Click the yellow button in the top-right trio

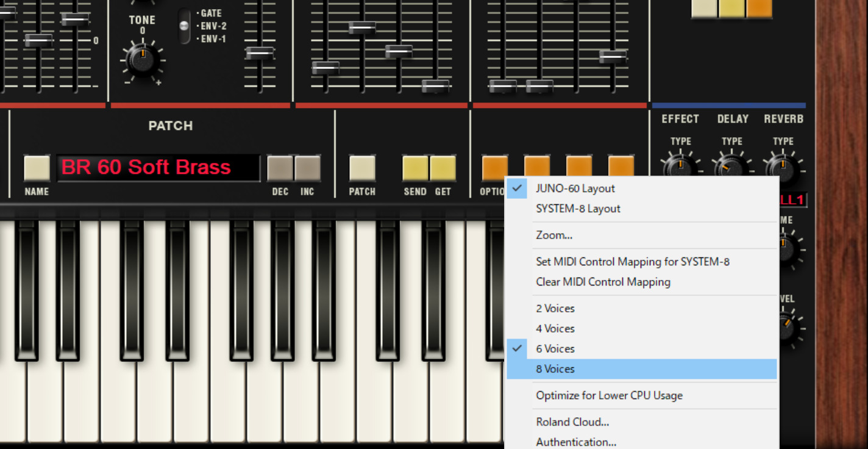coord(731,8)
